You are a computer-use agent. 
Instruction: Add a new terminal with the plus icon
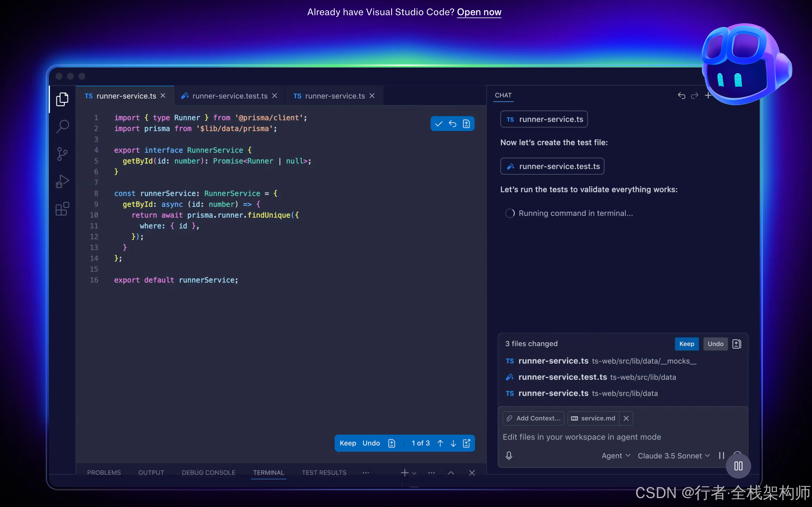coord(404,473)
